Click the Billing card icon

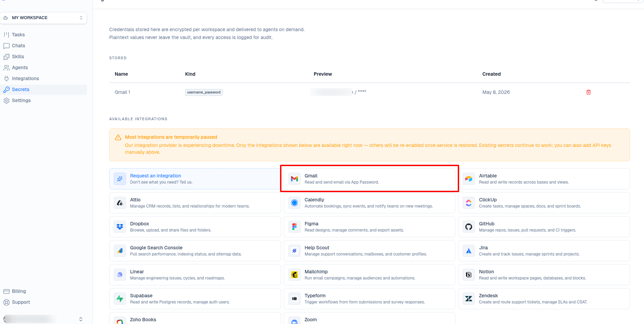click(7, 291)
